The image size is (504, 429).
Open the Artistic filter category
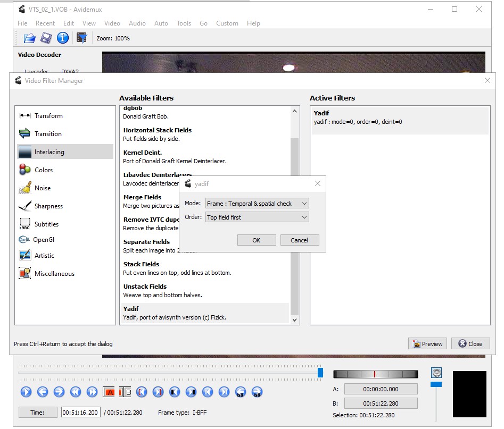tap(65, 255)
